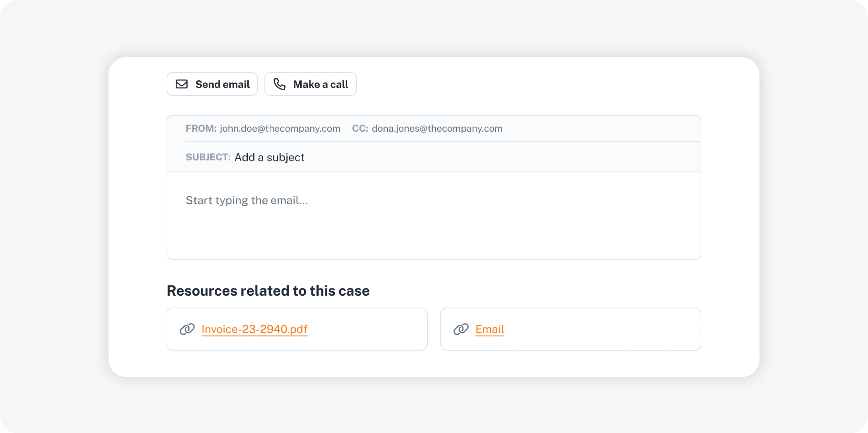Click the chain icon beside Email resource
The image size is (868, 433).
461,329
